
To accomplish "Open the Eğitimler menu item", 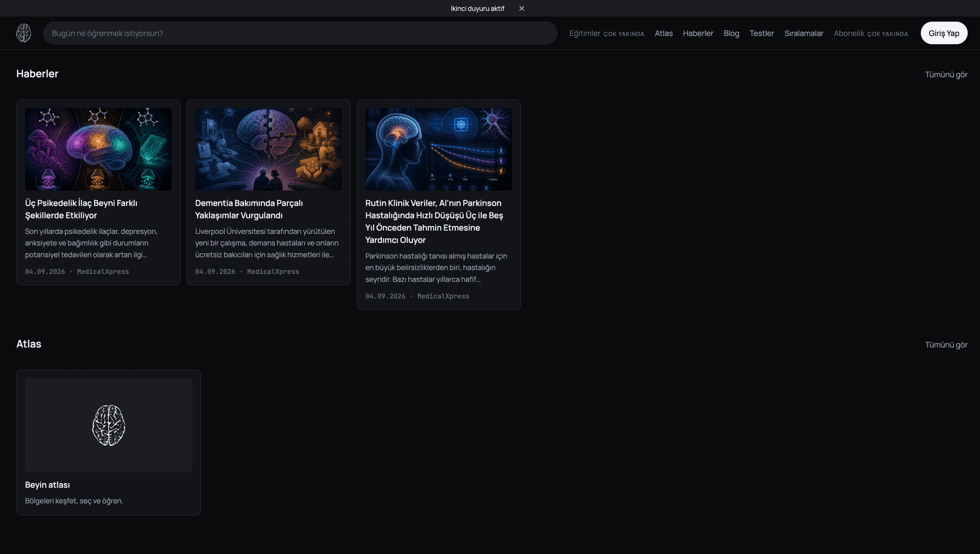I will tap(606, 33).
